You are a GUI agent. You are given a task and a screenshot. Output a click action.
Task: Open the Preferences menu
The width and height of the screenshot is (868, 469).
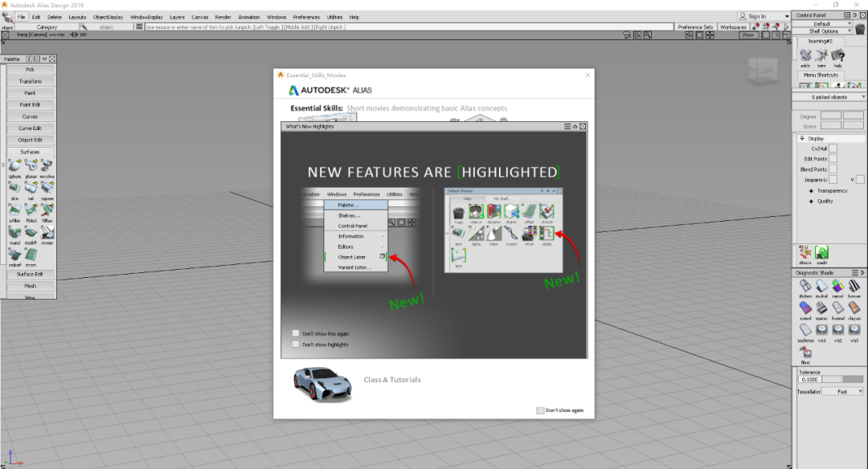306,17
